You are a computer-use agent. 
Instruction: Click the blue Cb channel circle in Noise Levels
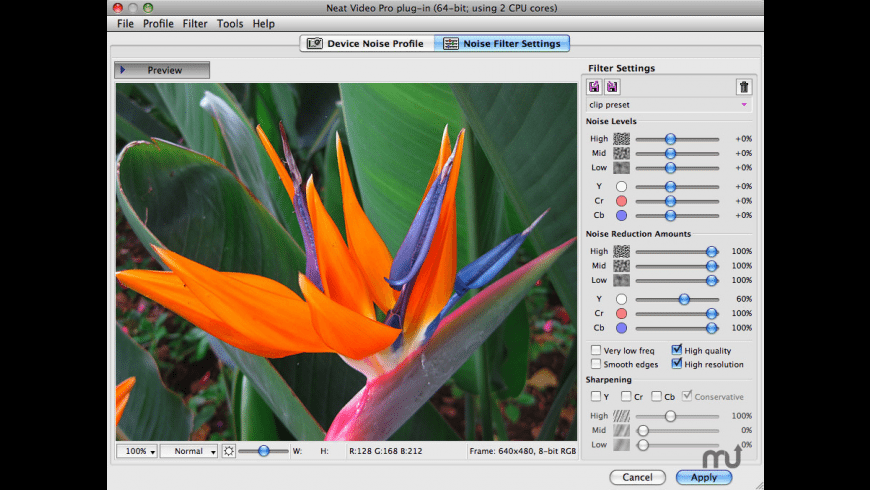pos(621,215)
